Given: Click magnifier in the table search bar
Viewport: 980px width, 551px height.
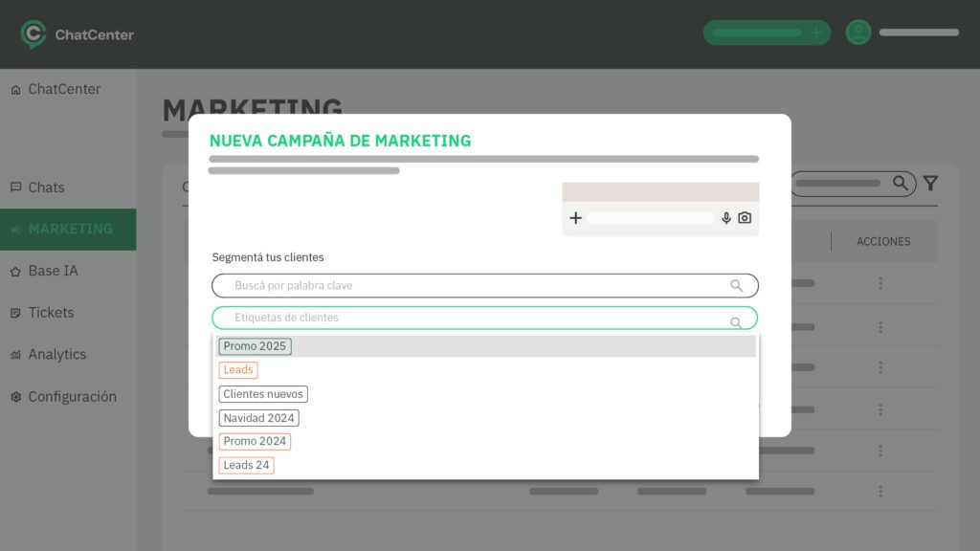Looking at the screenshot, I should [901, 184].
